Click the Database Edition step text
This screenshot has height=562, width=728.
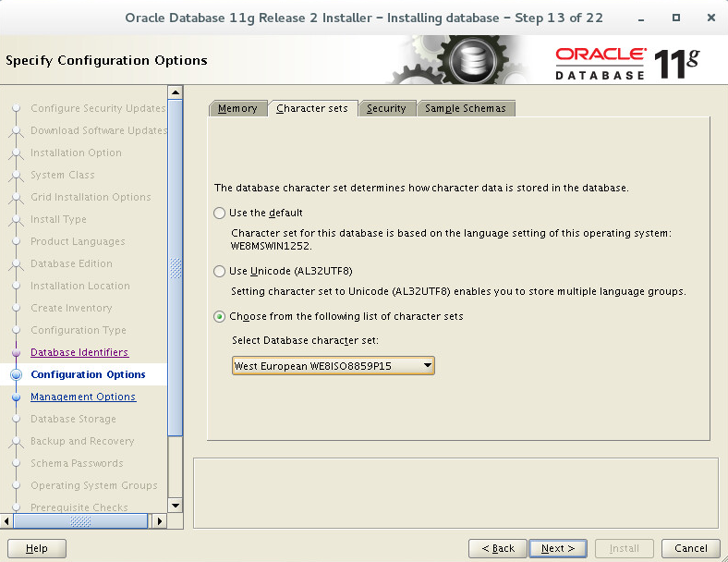pos(71,263)
